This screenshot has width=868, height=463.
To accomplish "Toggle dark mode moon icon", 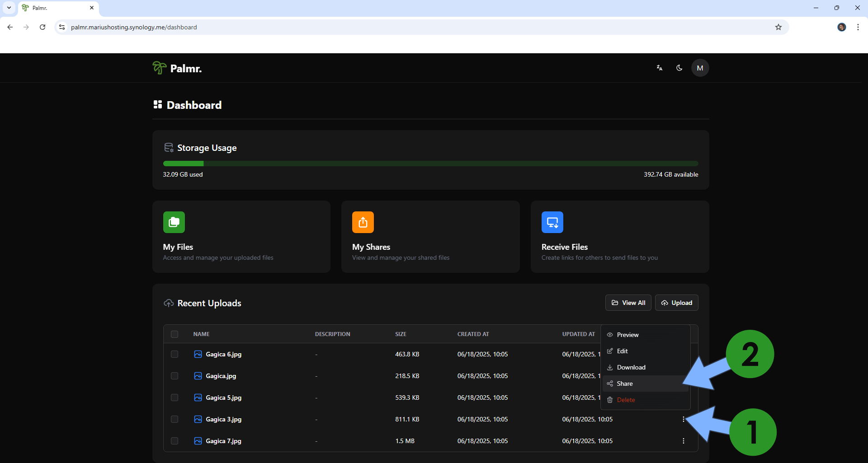I will click(x=679, y=68).
